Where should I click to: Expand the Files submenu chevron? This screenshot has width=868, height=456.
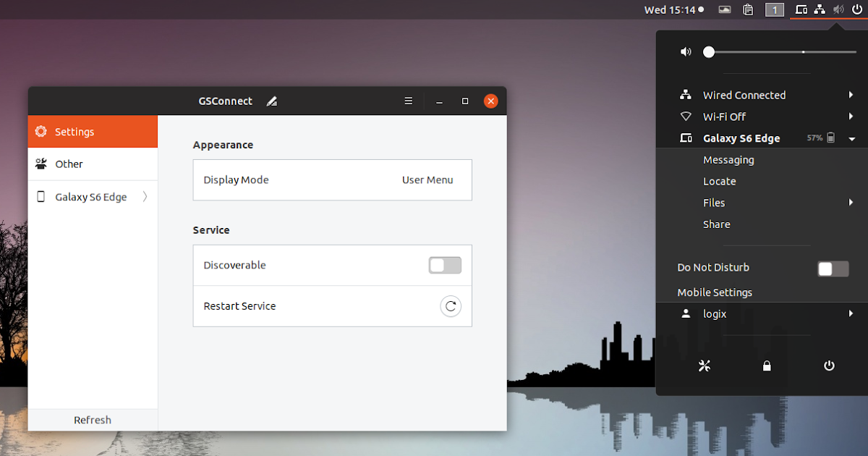pos(851,203)
